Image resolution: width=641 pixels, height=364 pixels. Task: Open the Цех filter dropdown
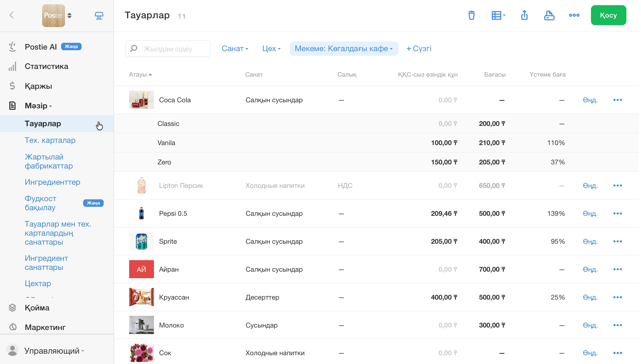[x=271, y=48]
